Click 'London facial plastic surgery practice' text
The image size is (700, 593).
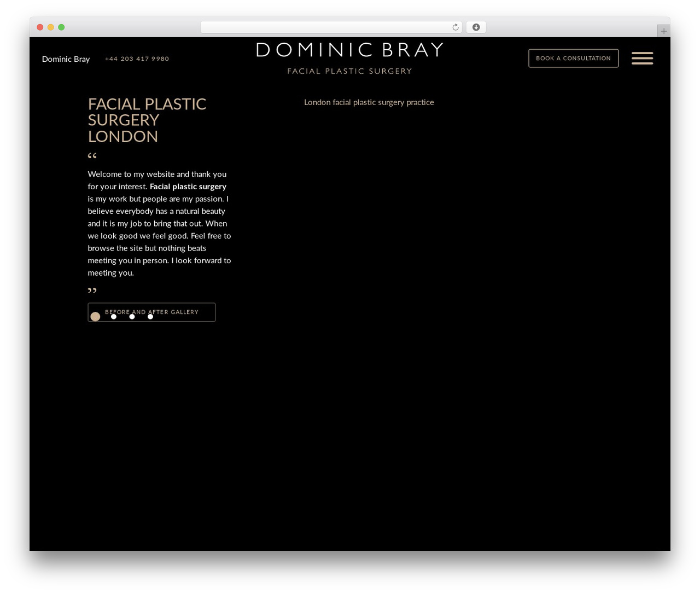coord(369,102)
